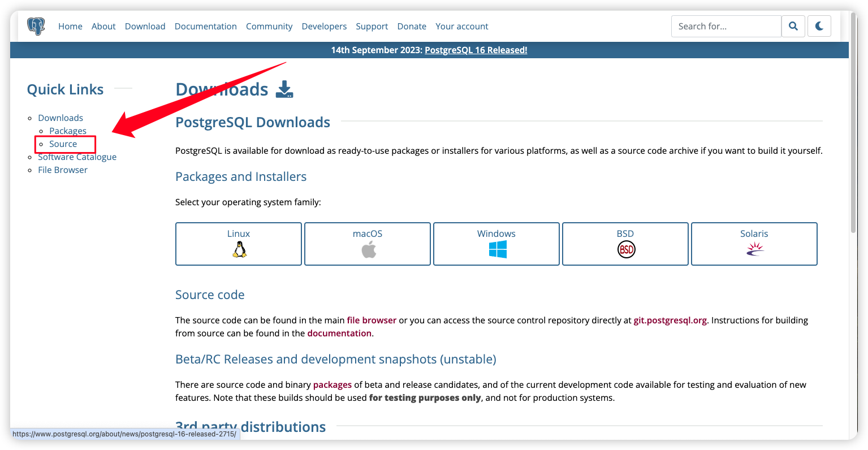Open the Donate menu item
868x450 pixels.
pyautogui.click(x=412, y=26)
